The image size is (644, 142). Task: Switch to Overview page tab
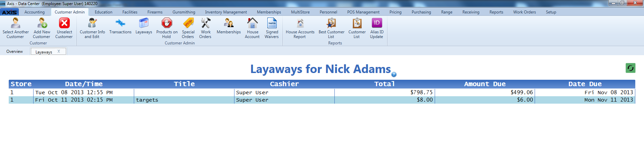[x=14, y=51]
